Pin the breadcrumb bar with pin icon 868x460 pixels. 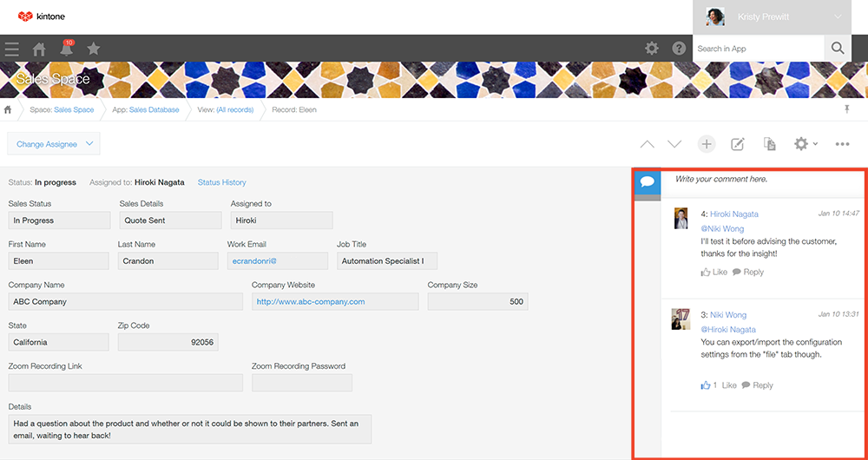coord(847,109)
